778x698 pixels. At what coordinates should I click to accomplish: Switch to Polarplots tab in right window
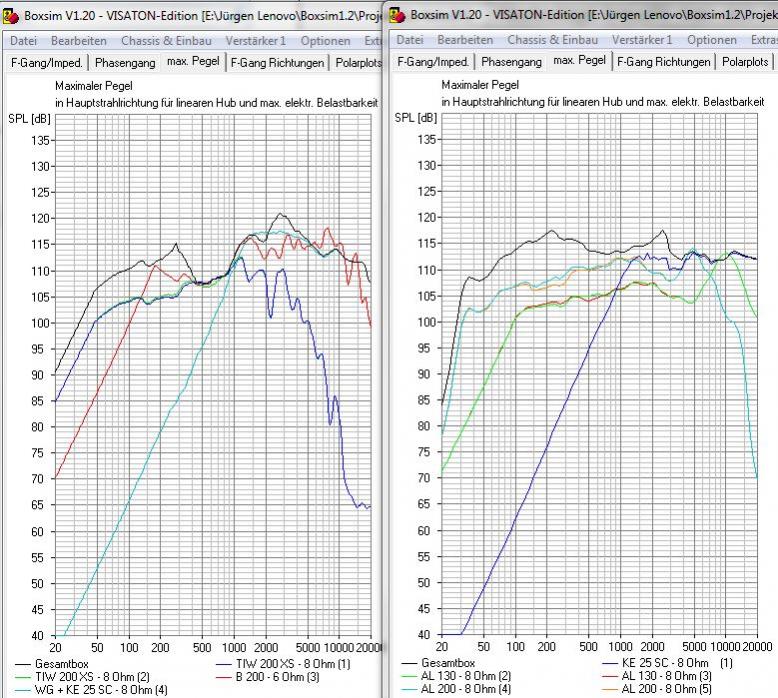pos(745,62)
